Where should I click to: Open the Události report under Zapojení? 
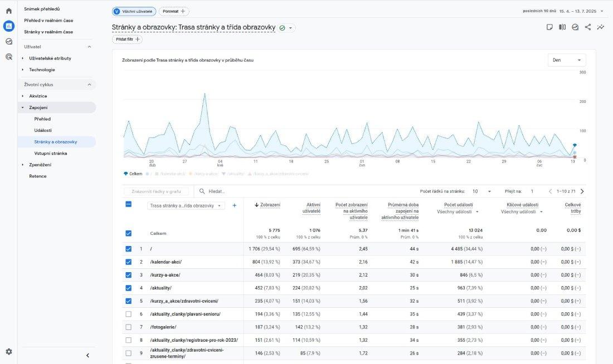click(44, 130)
